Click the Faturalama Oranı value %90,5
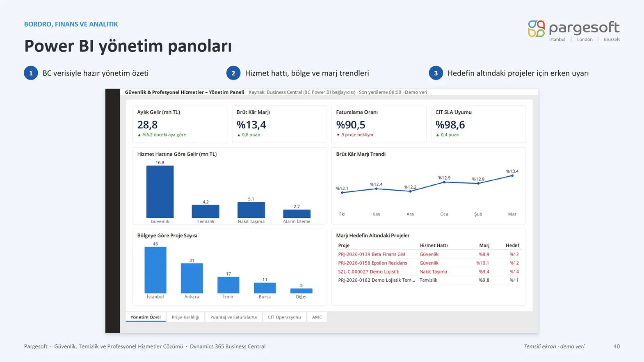The width and height of the screenshot is (644, 362). tap(351, 125)
